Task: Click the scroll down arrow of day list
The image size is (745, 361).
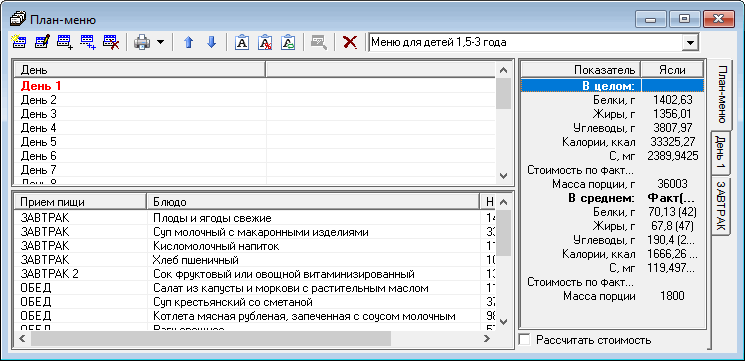Action: point(504,175)
